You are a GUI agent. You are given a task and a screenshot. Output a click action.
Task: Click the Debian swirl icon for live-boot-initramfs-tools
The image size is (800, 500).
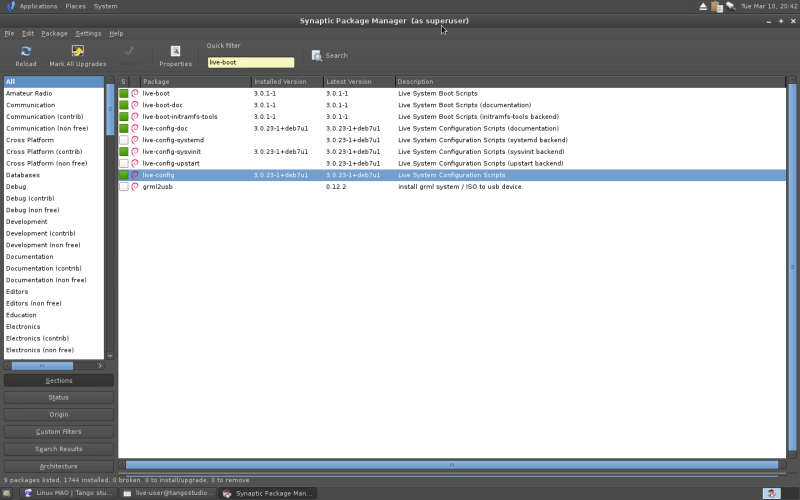pyautogui.click(x=135, y=117)
